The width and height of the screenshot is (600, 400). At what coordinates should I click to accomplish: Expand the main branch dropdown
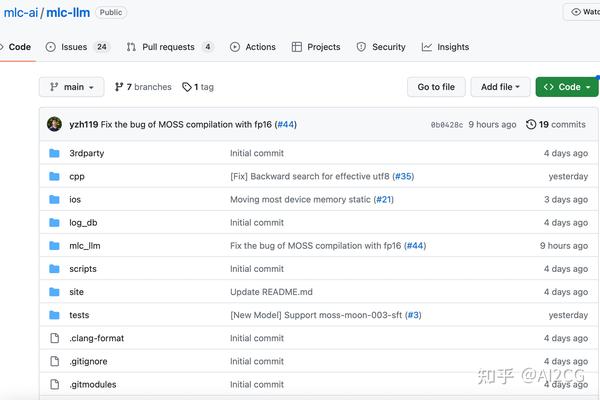72,87
